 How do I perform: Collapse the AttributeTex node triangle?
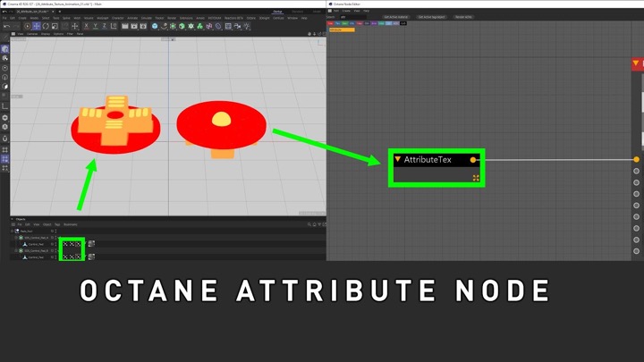(397, 159)
